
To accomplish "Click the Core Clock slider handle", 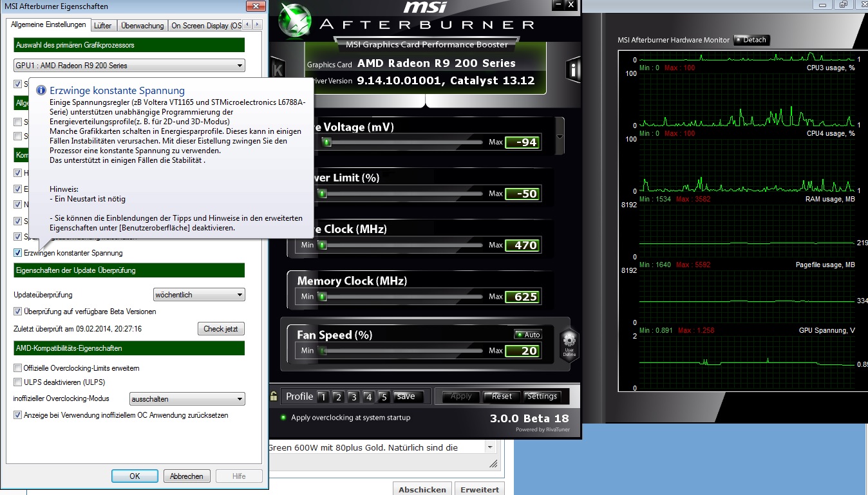I will (322, 245).
